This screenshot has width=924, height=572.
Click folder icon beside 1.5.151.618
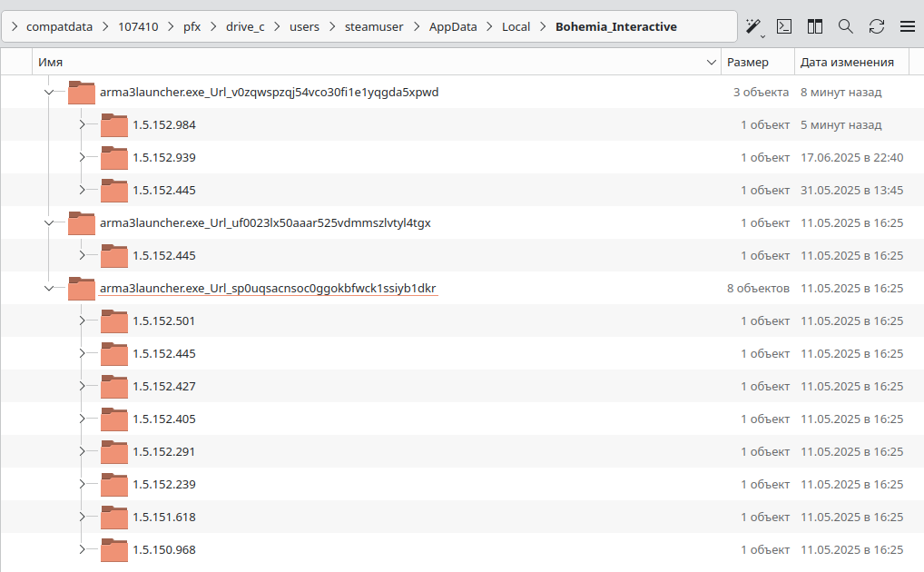pos(114,518)
